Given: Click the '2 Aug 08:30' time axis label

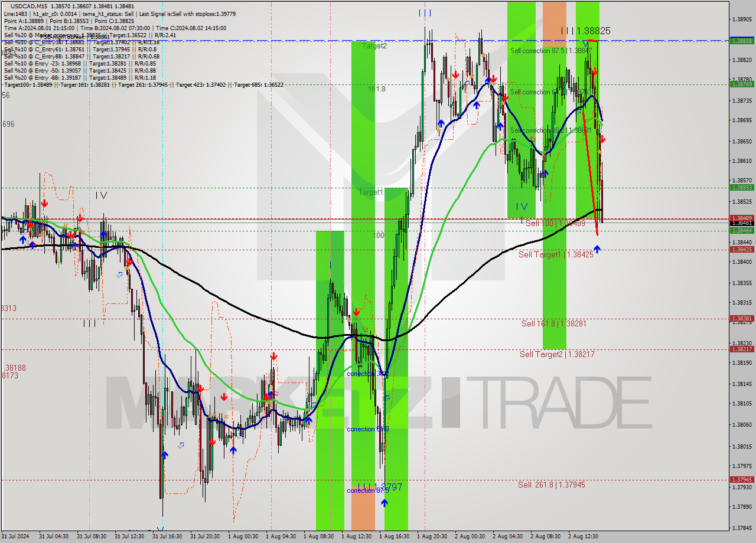Looking at the screenshot, I should 545,537.
